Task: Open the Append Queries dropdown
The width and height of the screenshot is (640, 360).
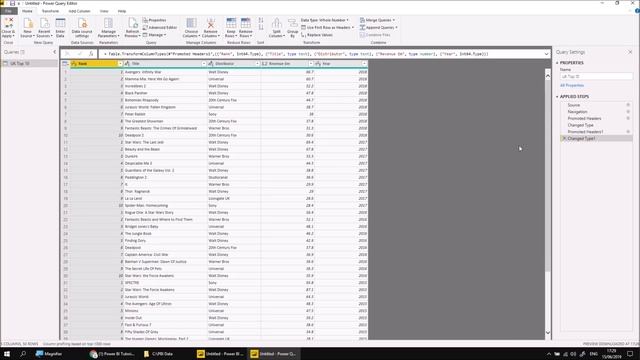Action: click(x=379, y=27)
